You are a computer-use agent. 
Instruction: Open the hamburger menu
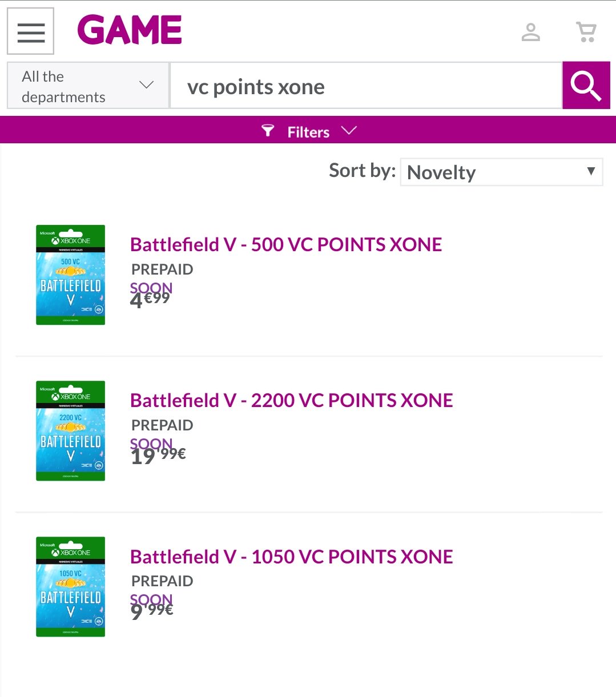click(x=31, y=31)
